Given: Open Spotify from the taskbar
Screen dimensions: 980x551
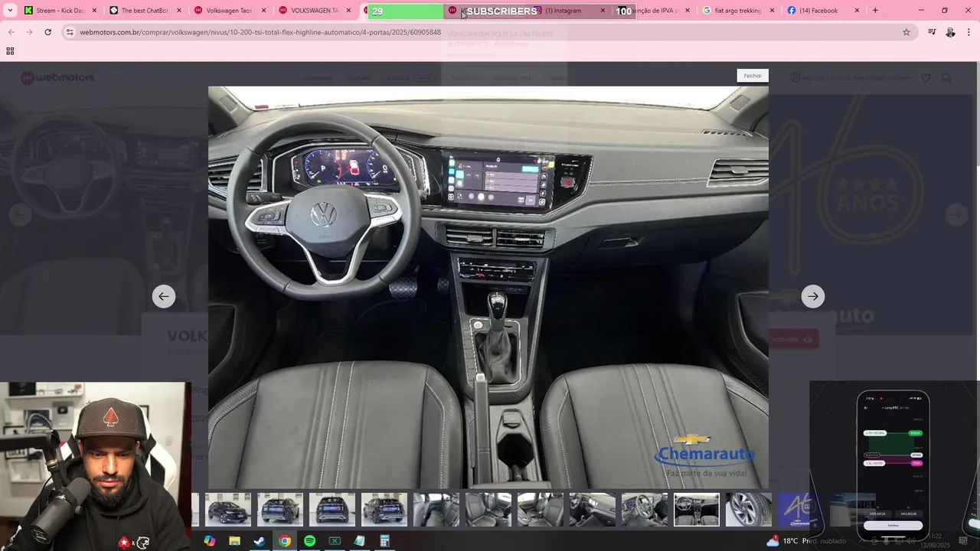Looking at the screenshot, I should 309,541.
